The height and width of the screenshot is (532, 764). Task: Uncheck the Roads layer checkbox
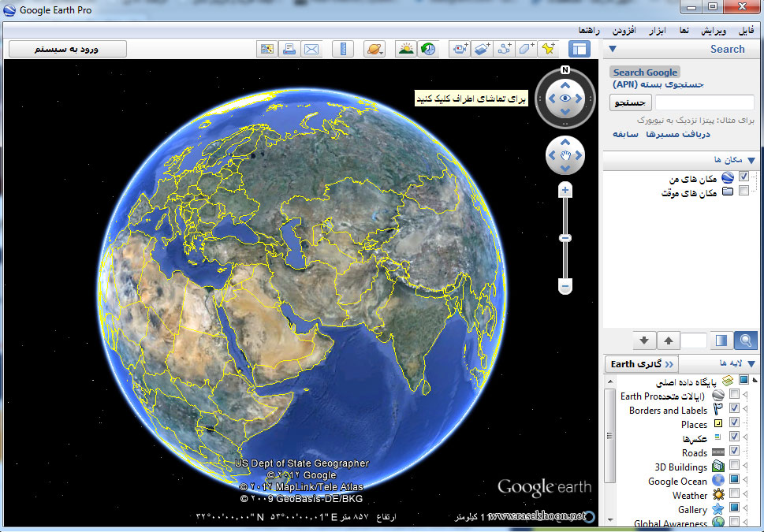pos(734,451)
